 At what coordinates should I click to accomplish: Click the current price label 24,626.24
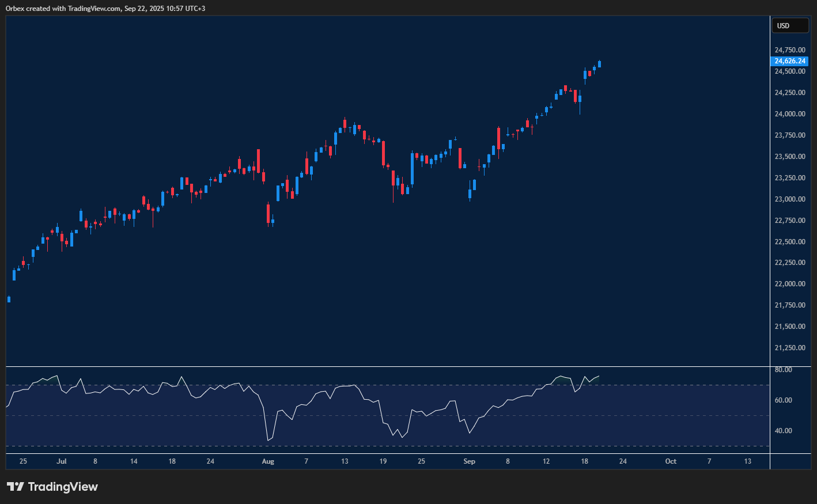789,61
